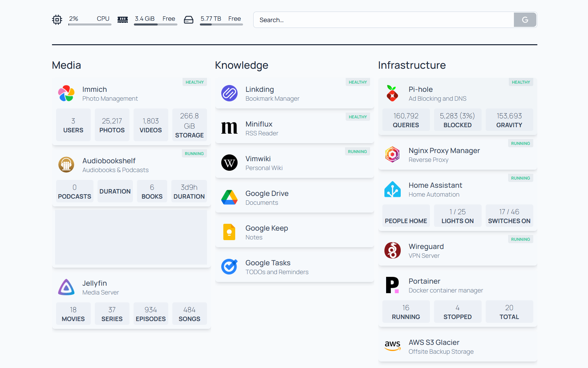Viewport: 588px width, 368px height.
Task: Click the HEALTHY badge on Immich
Action: [x=195, y=82]
